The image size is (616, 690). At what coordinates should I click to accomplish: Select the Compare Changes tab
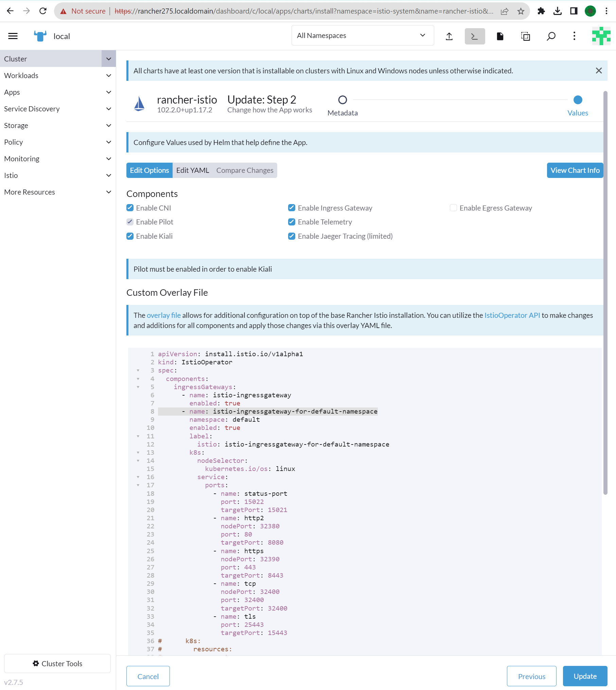(x=245, y=170)
